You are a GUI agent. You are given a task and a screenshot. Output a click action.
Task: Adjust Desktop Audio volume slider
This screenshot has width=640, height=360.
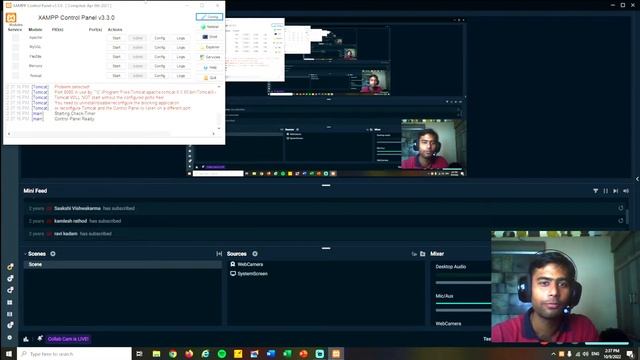pyautogui.click(x=463, y=282)
